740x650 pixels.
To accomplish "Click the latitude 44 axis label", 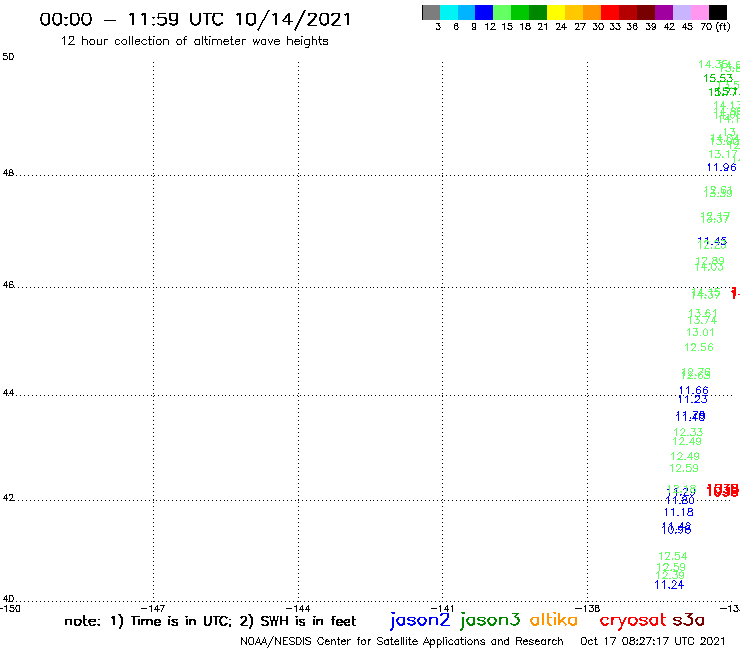I will (8, 393).
